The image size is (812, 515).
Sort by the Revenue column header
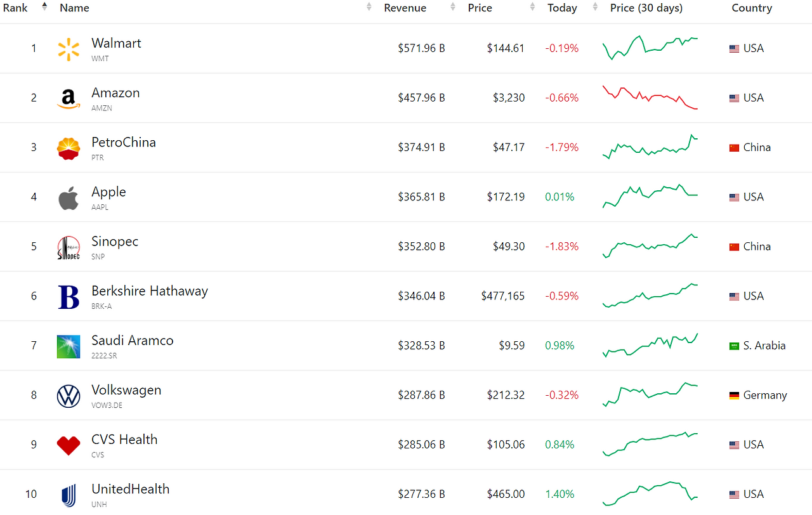tap(405, 8)
